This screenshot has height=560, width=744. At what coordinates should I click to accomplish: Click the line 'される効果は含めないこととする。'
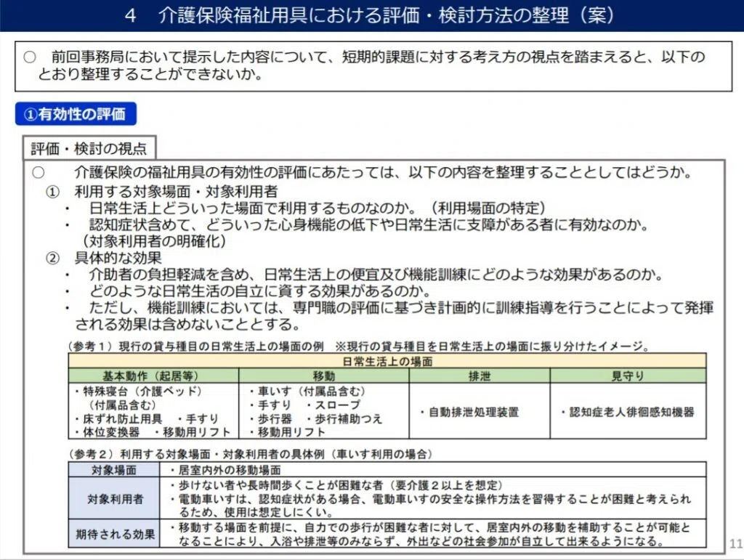point(187,325)
